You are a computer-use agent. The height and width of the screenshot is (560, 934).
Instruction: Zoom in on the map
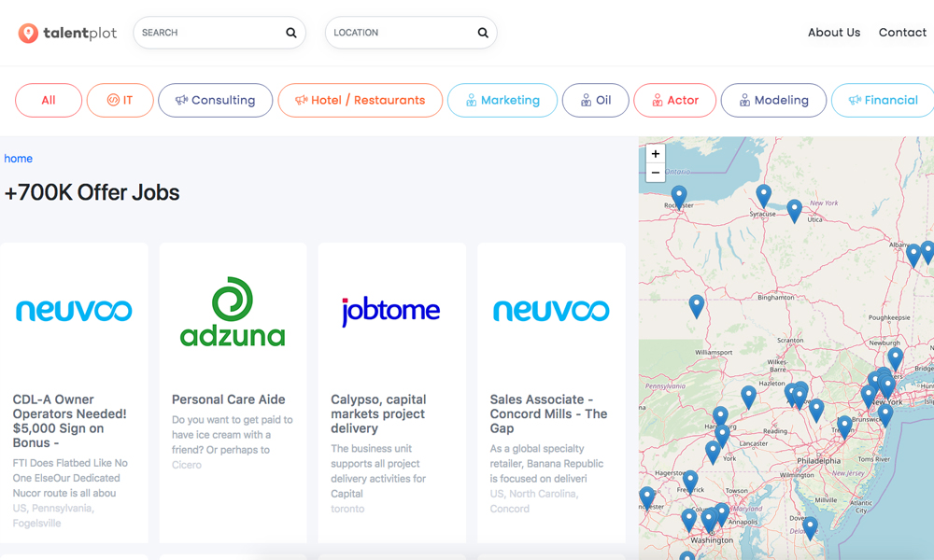coord(656,154)
